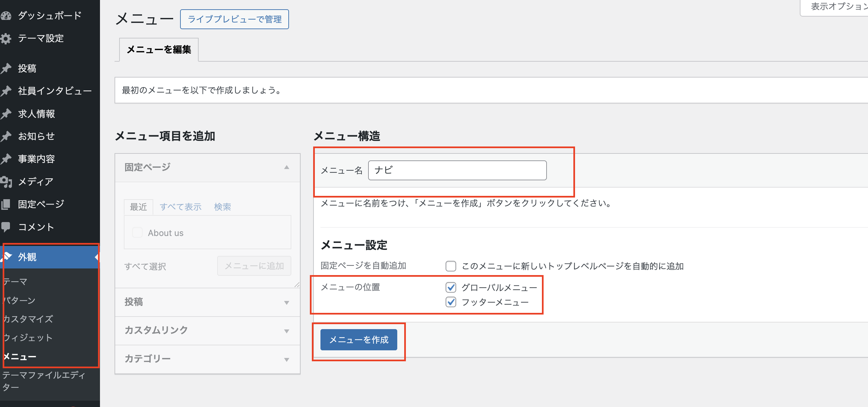Image resolution: width=868 pixels, height=407 pixels.
Task: Expand the カスタムリンク accordion panel
Action: tap(207, 330)
